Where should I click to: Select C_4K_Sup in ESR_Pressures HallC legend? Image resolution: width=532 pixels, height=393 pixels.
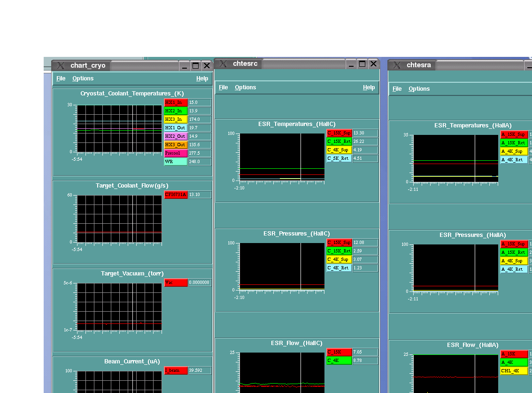[x=339, y=259]
